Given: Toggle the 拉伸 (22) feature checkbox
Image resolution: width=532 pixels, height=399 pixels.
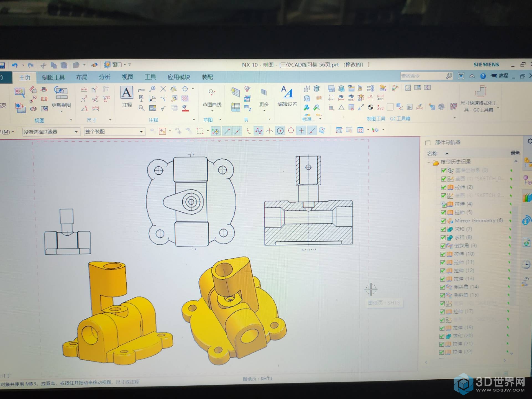Looking at the screenshot, I should tap(442, 352).
